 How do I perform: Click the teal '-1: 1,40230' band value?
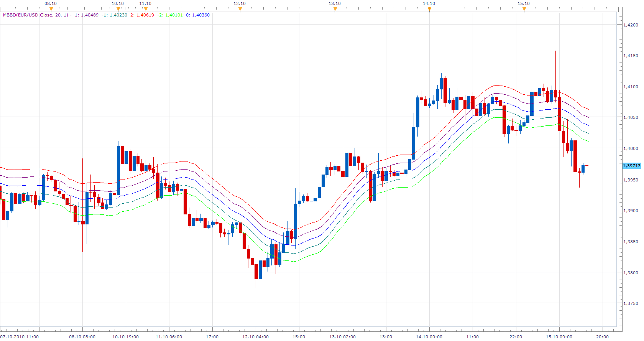coord(114,15)
